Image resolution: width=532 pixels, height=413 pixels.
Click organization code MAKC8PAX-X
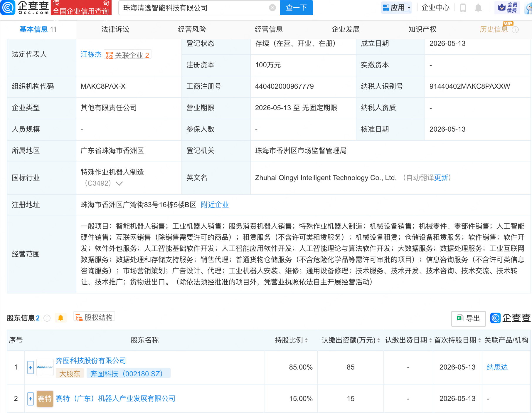[103, 86]
